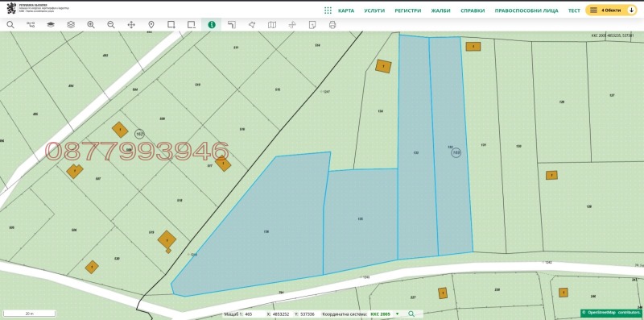This screenshot has width=644, height=320.
Task: Open the КАРТА menu item
Action: (x=346, y=10)
